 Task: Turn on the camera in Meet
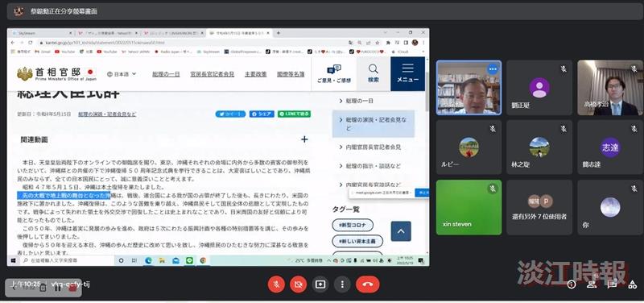click(298, 284)
